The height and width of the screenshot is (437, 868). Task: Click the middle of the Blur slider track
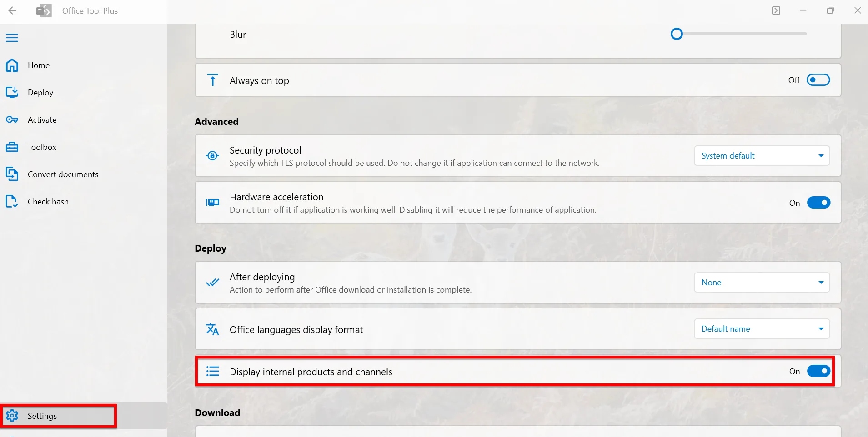[x=739, y=34]
